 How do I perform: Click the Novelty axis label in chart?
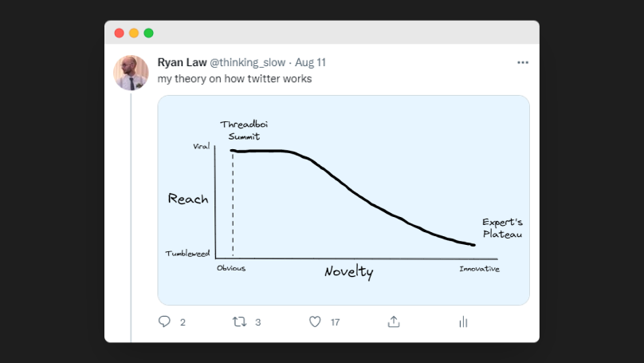click(348, 271)
